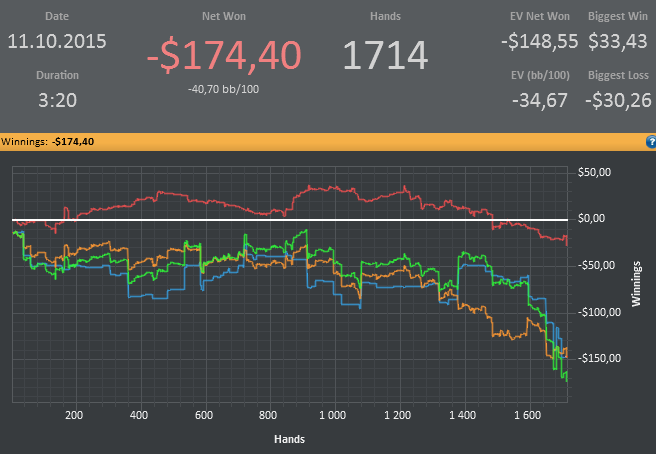This screenshot has width=656, height=454.
Task: Click the 600 x-axis tick label
Action: [x=204, y=415]
